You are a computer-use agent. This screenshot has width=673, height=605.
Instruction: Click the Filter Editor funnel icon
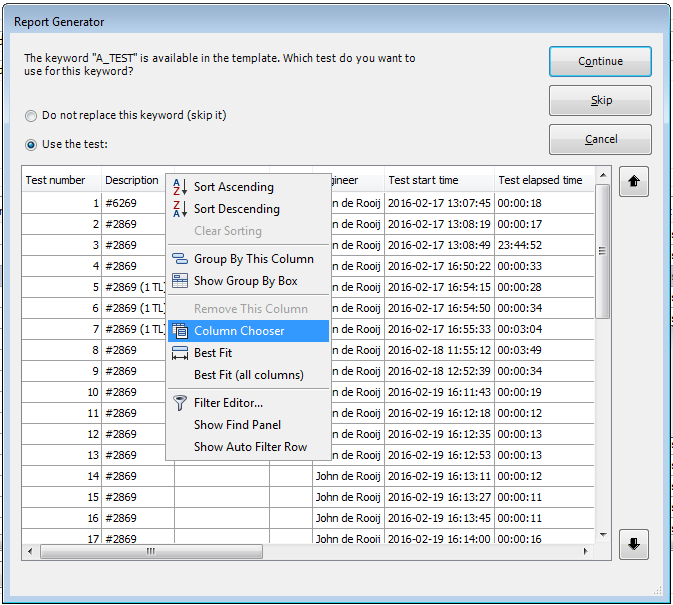180,403
